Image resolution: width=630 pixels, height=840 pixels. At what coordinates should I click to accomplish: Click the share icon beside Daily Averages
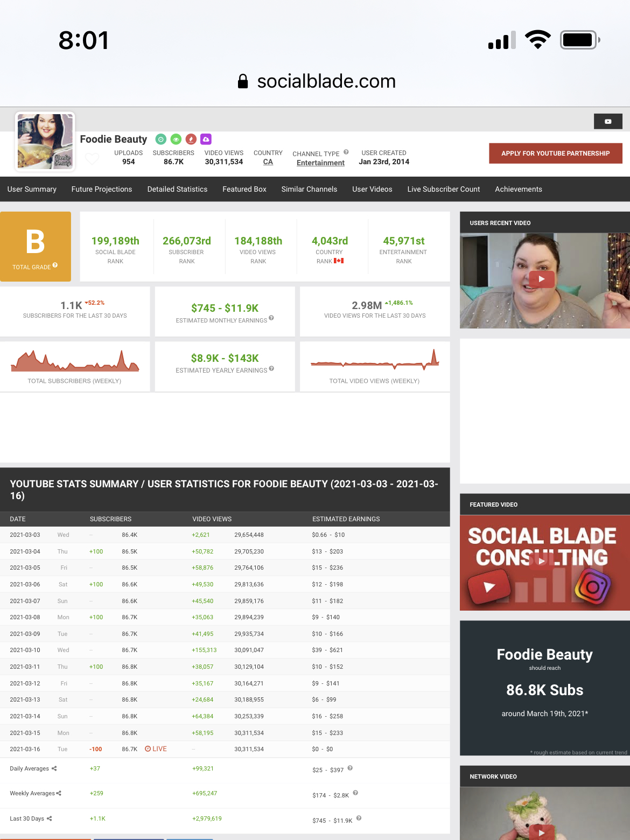54,768
